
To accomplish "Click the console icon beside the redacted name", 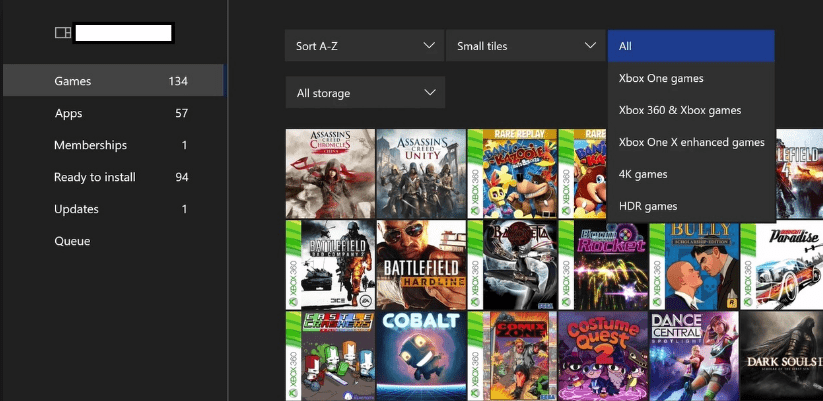I will (x=63, y=33).
